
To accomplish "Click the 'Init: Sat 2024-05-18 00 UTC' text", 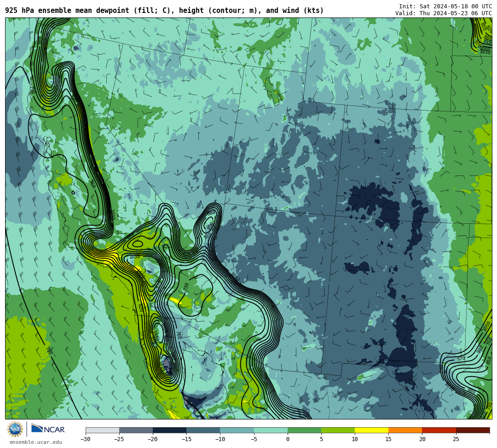I will tap(445, 6).
